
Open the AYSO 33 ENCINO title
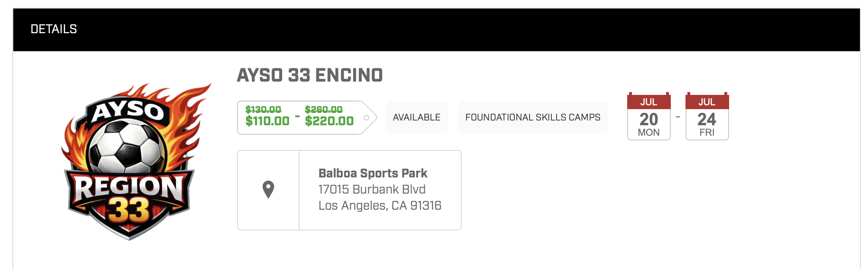pyautogui.click(x=310, y=75)
